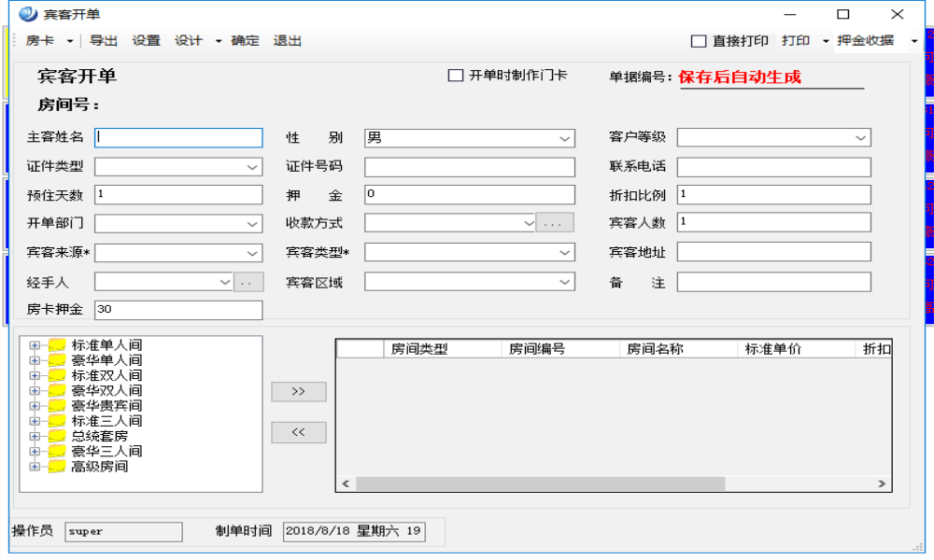Click the 宾客人数 input field

click(x=773, y=222)
